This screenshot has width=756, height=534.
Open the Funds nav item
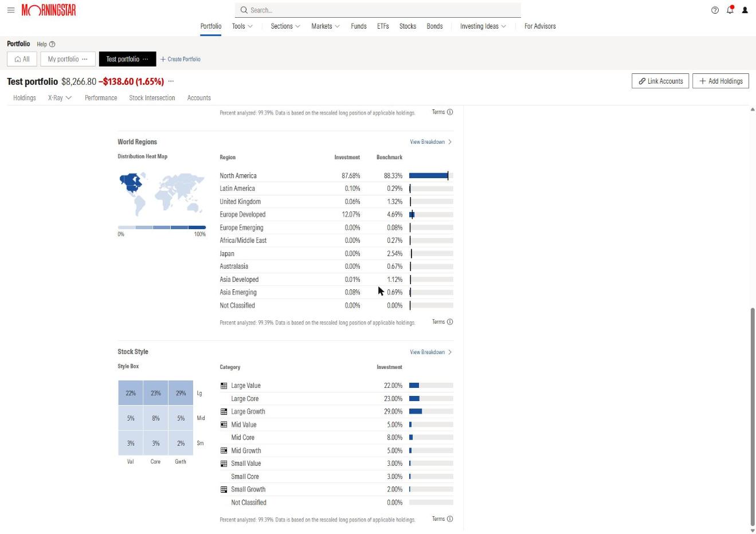[x=359, y=26]
